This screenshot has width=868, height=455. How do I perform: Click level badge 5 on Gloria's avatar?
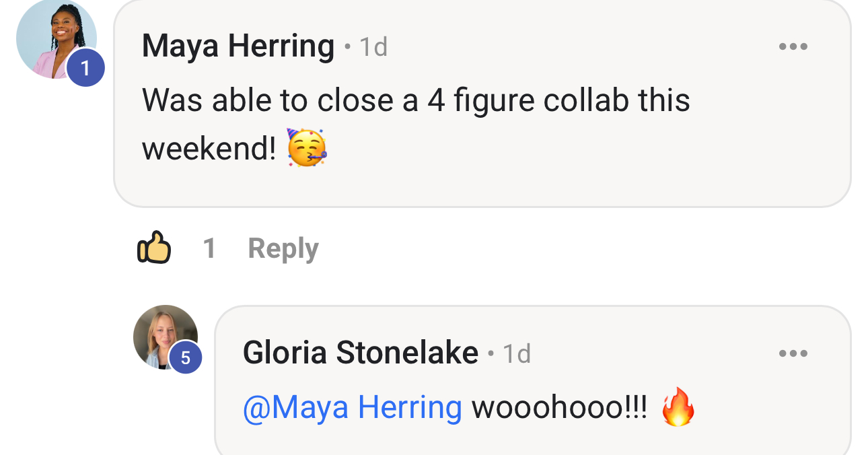pos(186,358)
